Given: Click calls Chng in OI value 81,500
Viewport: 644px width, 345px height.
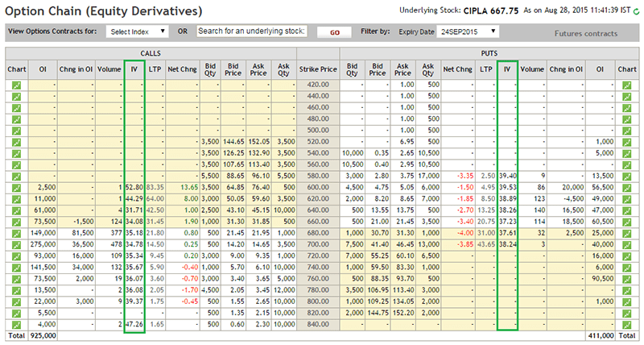Looking at the screenshot, I should [83, 233].
